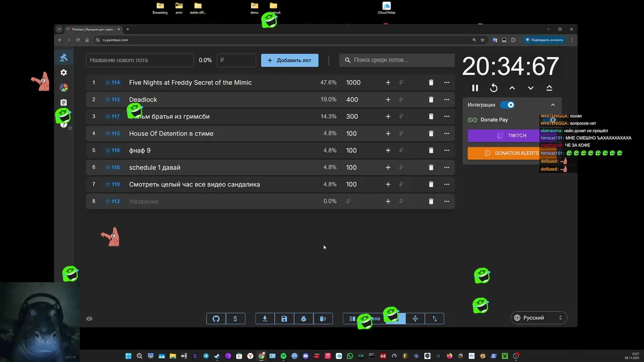Click the dollar sign donate button
The height and width of the screenshot is (362, 644).
pyautogui.click(x=235, y=319)
